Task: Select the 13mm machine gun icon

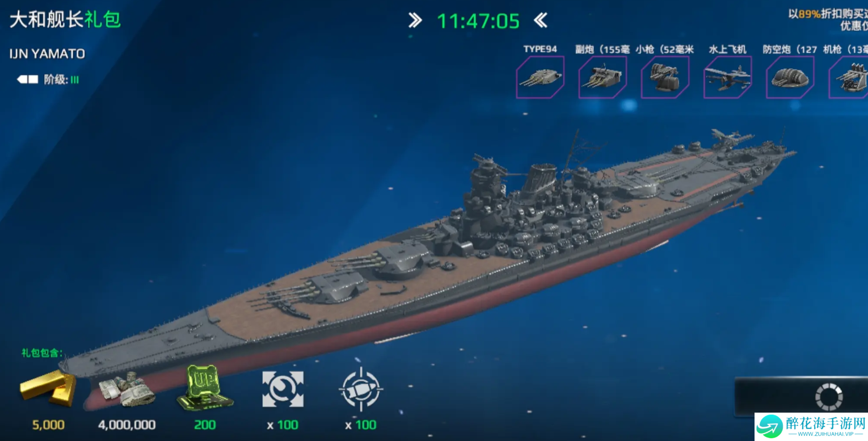Action: click(x=848, y=77)
